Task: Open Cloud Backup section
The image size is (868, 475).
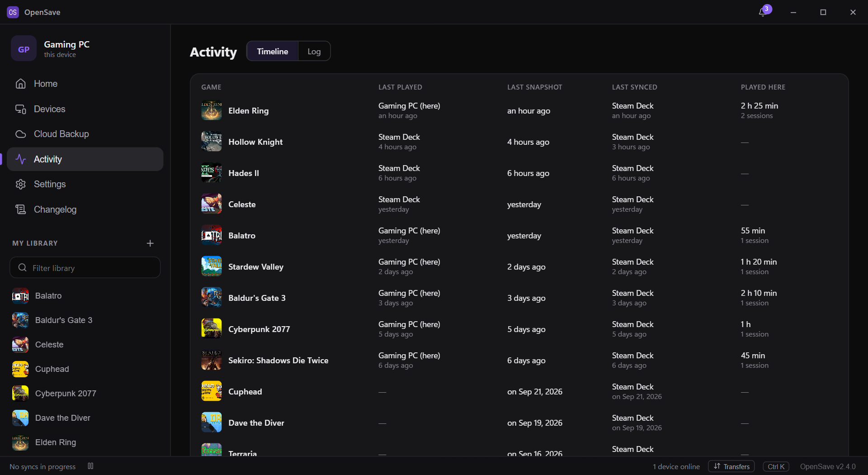Action: [x=85, y=134]
